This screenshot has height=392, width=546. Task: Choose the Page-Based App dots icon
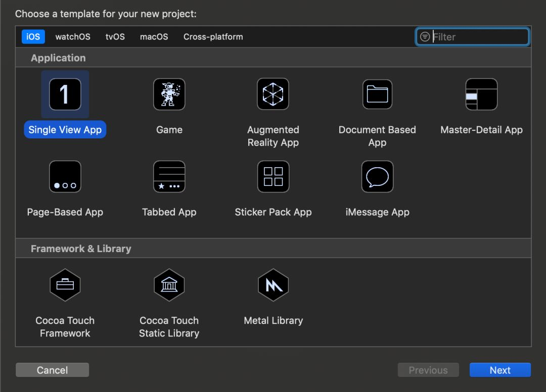65,176
